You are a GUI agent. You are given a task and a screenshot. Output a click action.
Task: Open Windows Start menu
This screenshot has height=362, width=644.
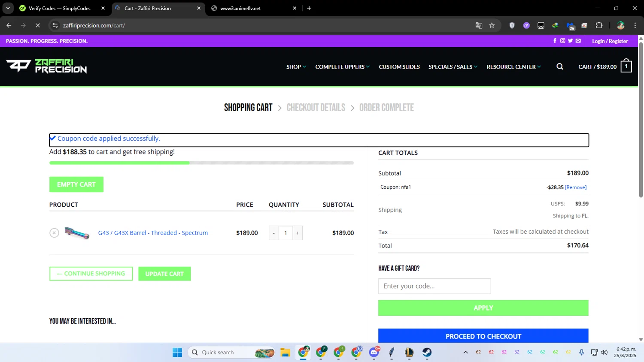177,352
